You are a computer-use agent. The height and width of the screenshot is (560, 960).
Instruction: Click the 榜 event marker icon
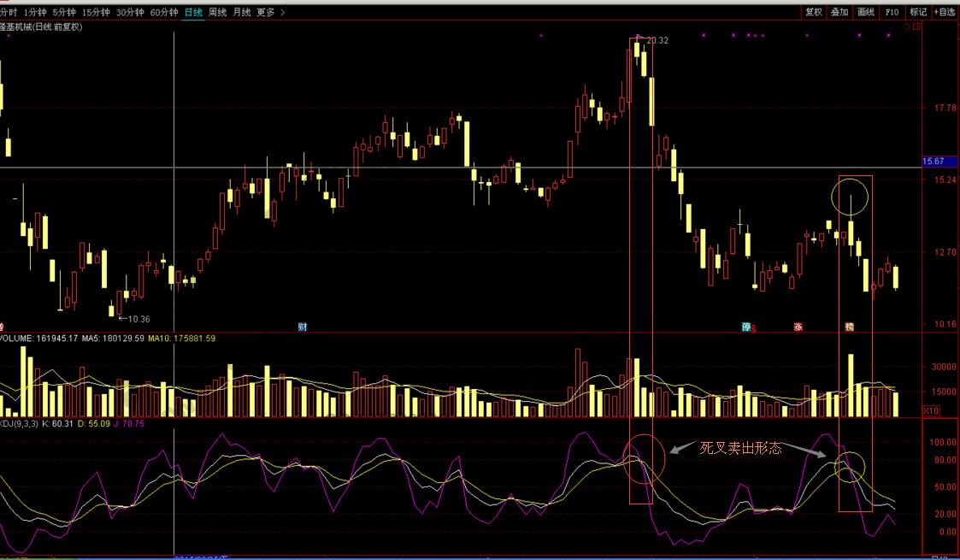point(849,327)
